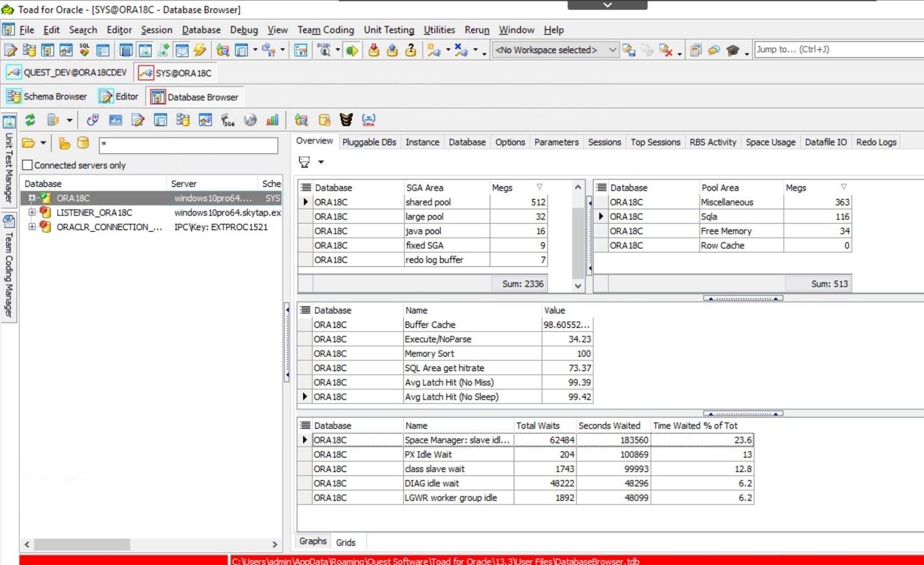924x565 pixels.
Task: Expand the LISTENER_ORA18C tree node
Action: [32, 212]
